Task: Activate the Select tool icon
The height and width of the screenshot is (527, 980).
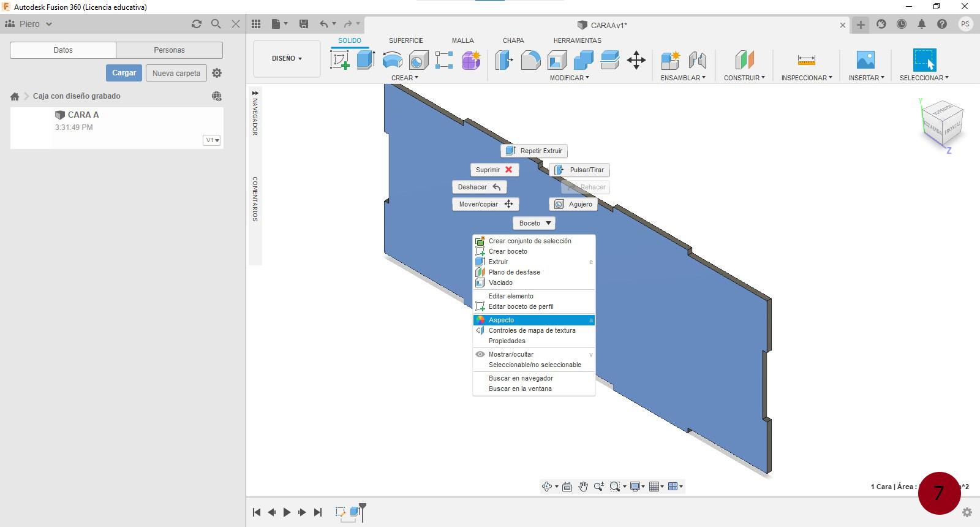Action: click(924, 60)
